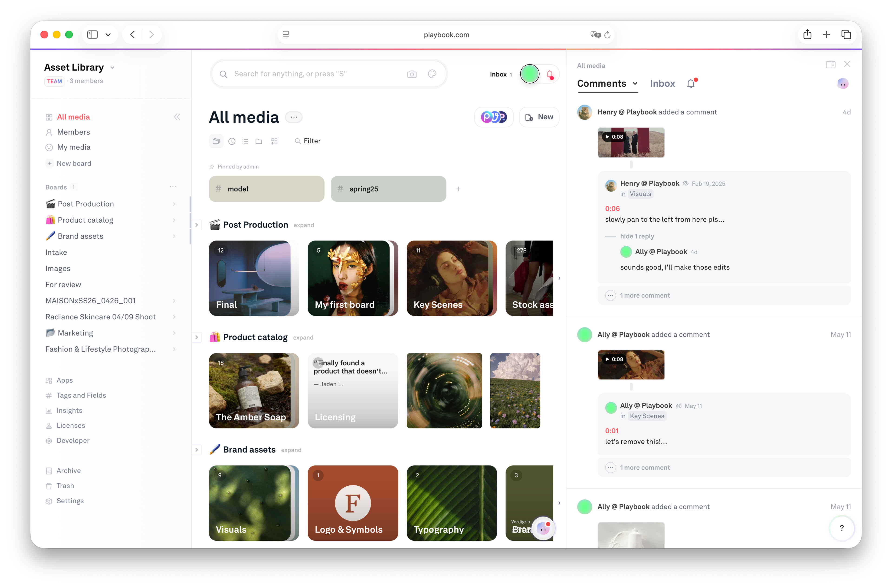Switch to the Inbox tab
Image resolution: width=892 pixels, height=588 pixels.
pyautogui.click(x=662, y=84)
